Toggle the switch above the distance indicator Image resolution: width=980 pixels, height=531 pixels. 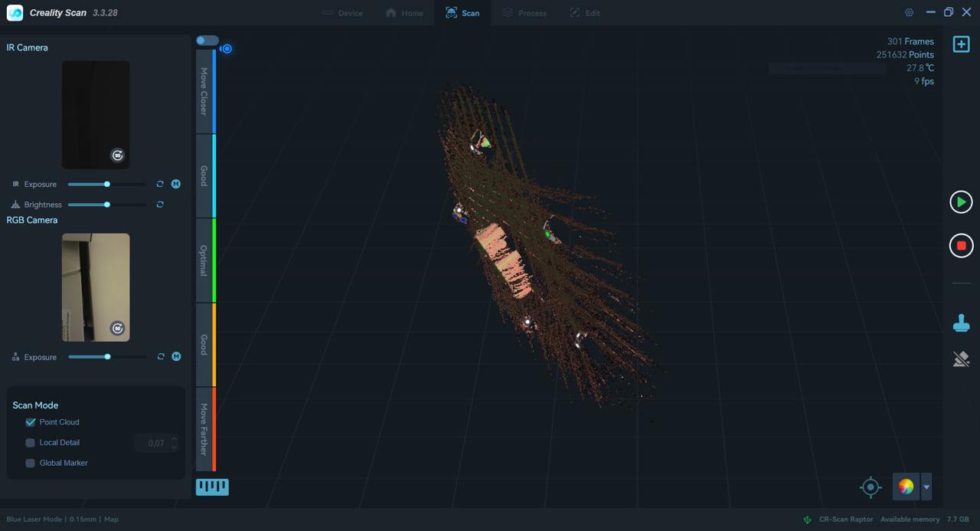pyautogui.click(x=207, y=41)
